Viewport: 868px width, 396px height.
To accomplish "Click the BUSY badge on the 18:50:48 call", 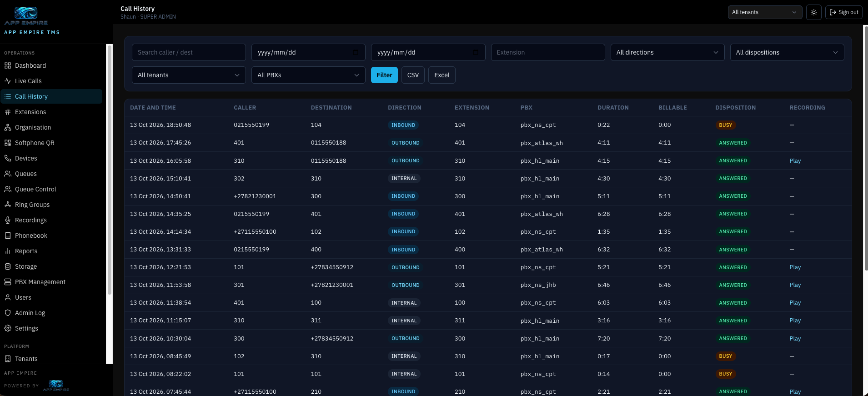I will click(x=725, y=125).
